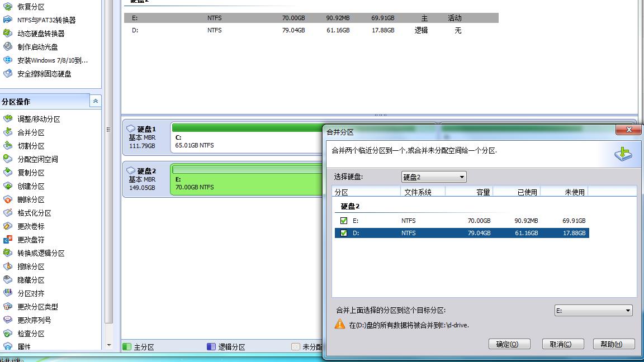Select the 制作启动光盘 disc icon
The image size is (644, 362).
tap(8, 47)
